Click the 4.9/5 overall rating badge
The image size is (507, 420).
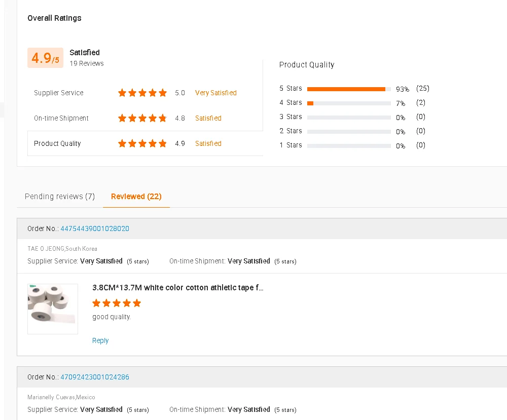tap(45, 58)
